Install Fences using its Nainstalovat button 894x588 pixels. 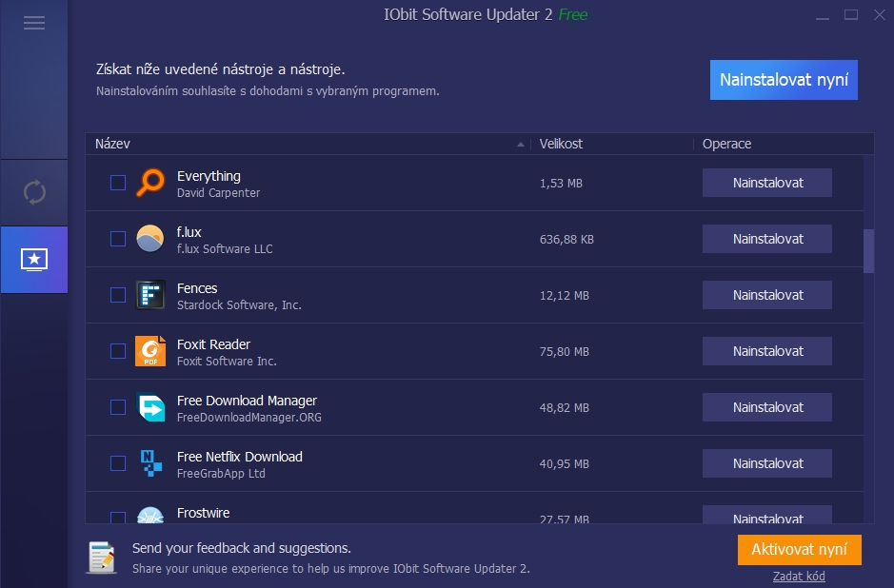pos(766,295)
